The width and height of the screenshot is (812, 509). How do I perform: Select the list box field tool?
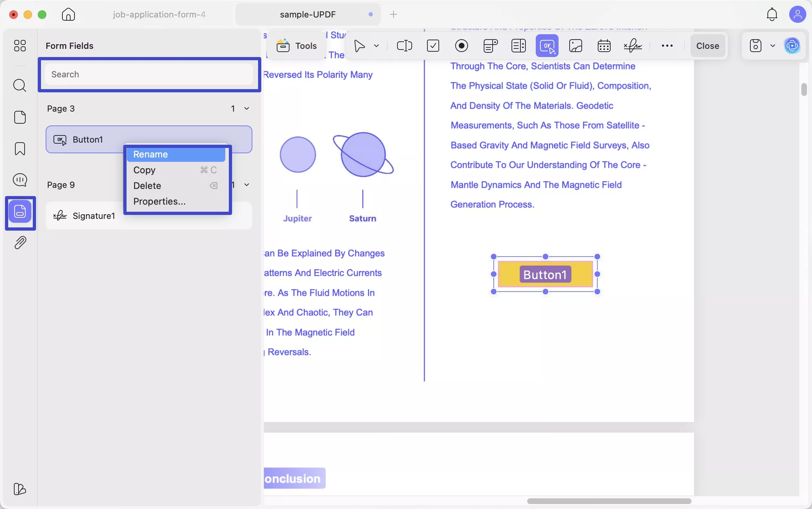click(518, 46)
